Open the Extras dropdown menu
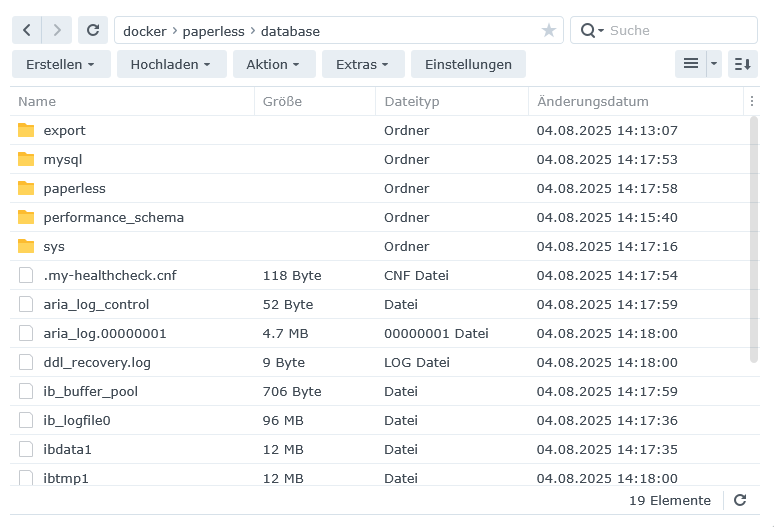 (363, 64)
